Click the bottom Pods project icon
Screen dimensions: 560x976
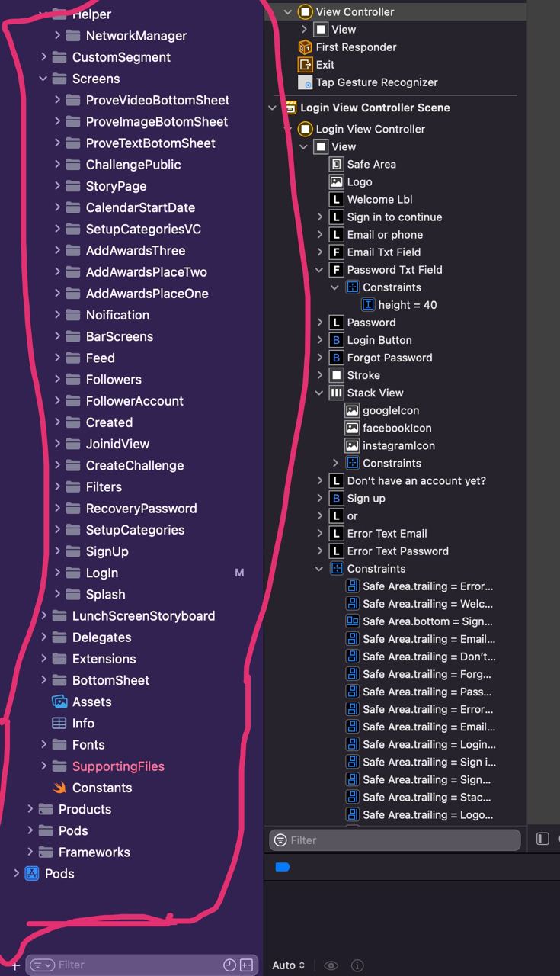[32, 874]
